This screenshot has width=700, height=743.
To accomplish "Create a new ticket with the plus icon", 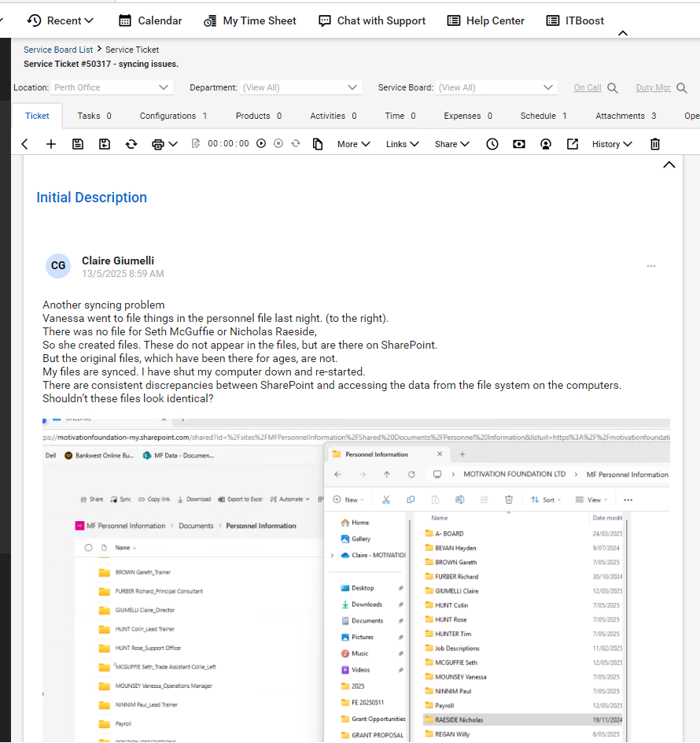I will [x=50, y=144].
